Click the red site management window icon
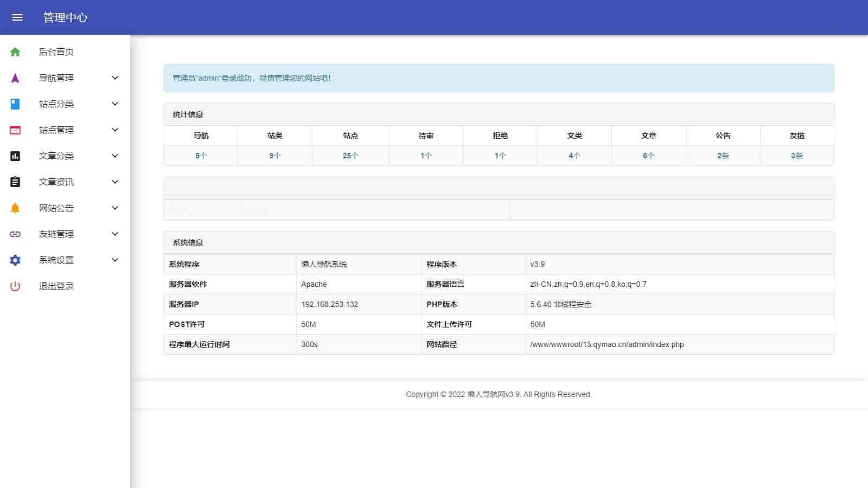Screen dimensions: 868x488 15,130
